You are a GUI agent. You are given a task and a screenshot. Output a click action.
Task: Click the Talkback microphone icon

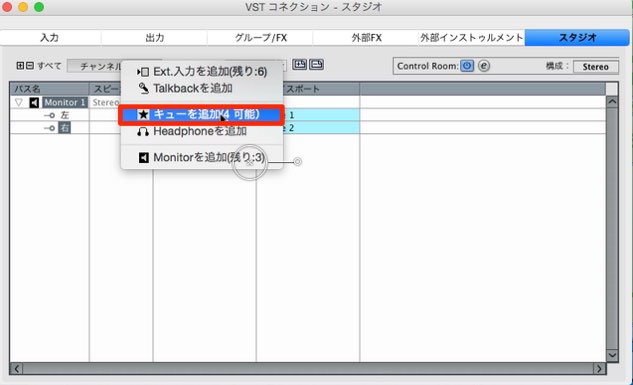[x=143, y=88]
